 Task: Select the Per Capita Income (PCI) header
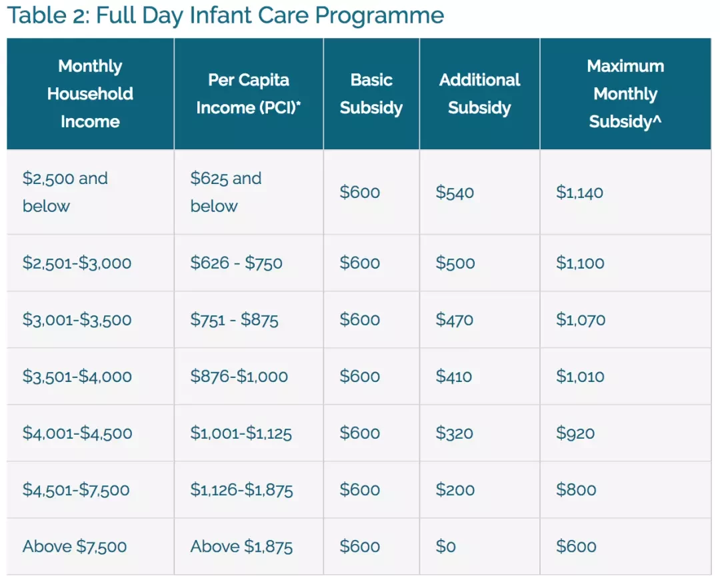[x=249, y=93]
